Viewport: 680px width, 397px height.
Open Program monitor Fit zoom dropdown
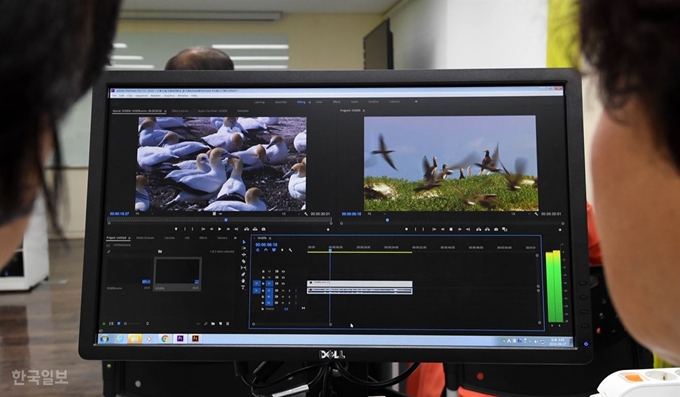(376, 214)
